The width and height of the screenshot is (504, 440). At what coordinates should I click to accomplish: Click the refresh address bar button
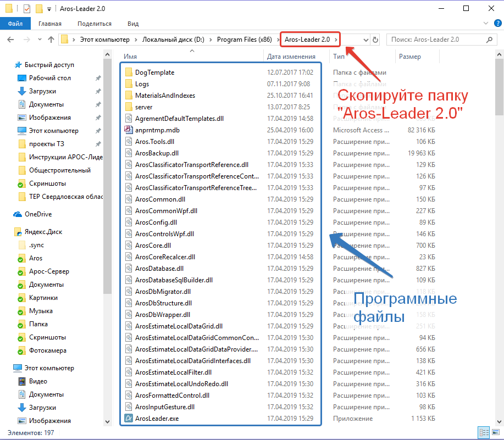coord(375,40)
